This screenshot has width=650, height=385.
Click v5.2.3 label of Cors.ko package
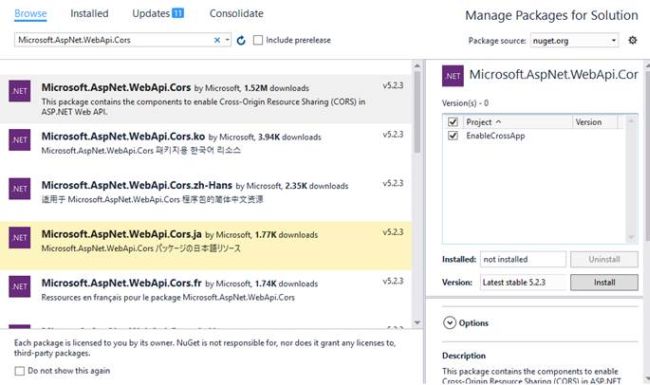(393, 134)
